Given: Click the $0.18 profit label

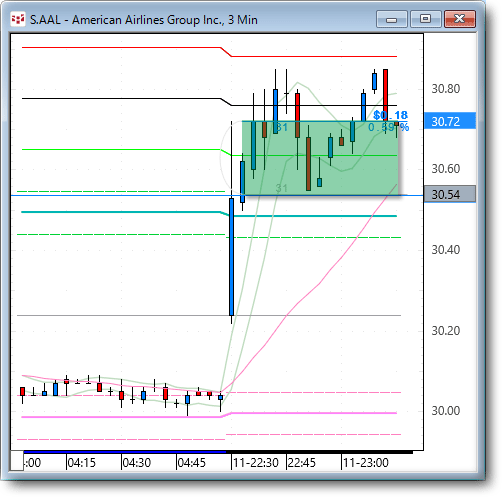Looking at the screenshot, I should 390,115.
